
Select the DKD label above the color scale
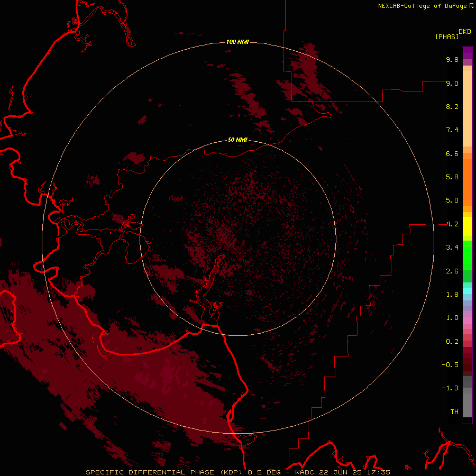click(x=464, y=31)
